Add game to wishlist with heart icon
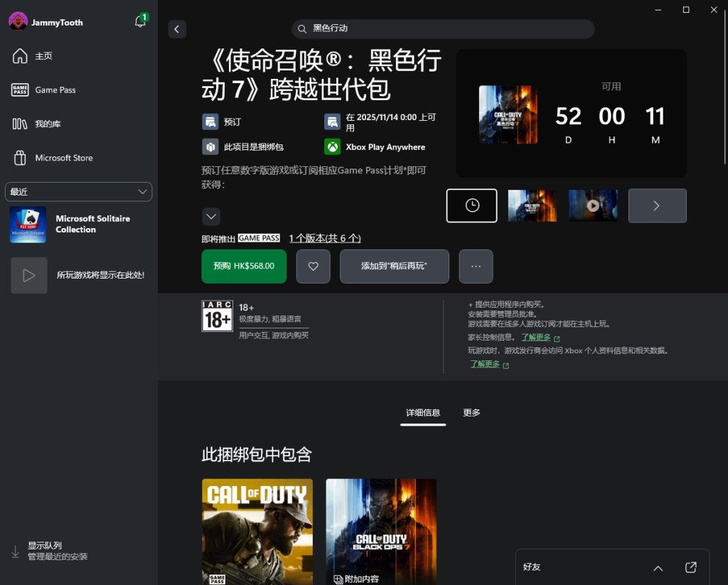This screenshot has width=728, height=585. [313, 267]
